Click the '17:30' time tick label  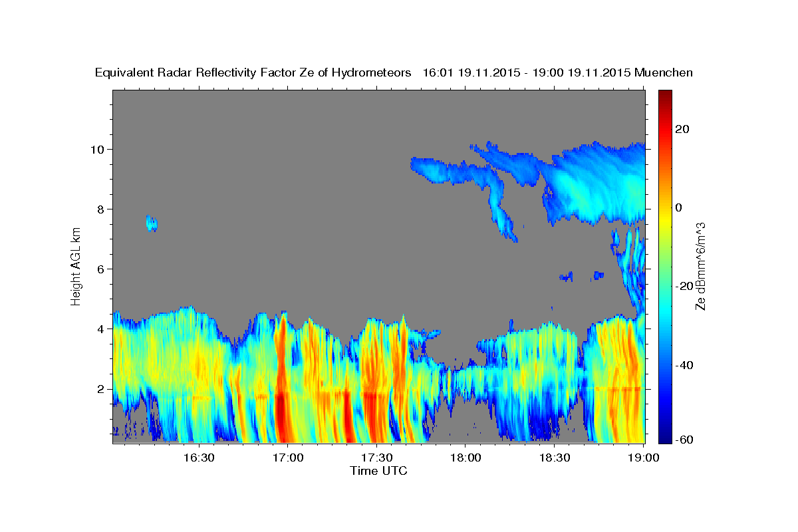pos(377,458)
